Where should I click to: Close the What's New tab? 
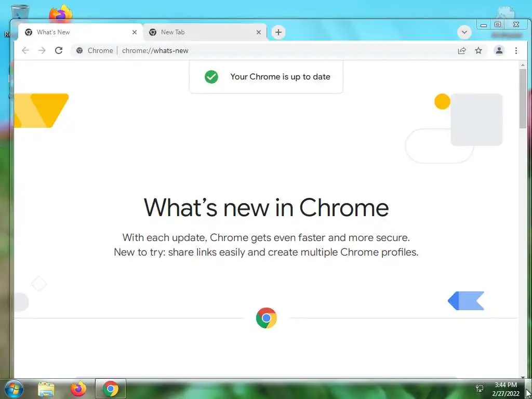pos(135,32)
